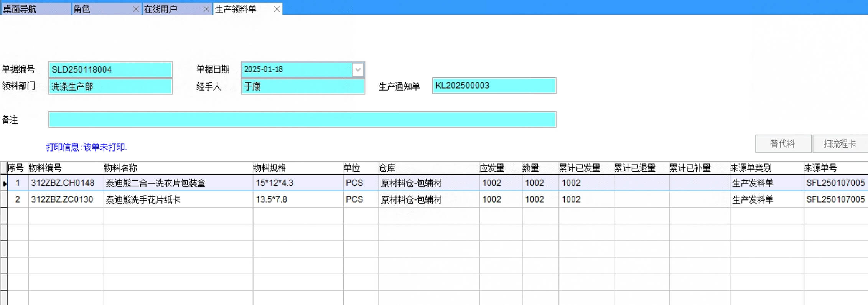Close the 角色 tab
Screen dimensions: 868x305
point(136,9)
